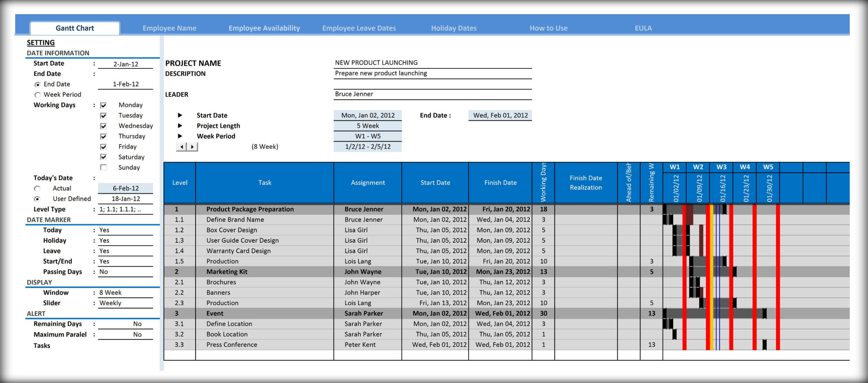
Task: Select the Press Conference task cell
Action: 265,345
